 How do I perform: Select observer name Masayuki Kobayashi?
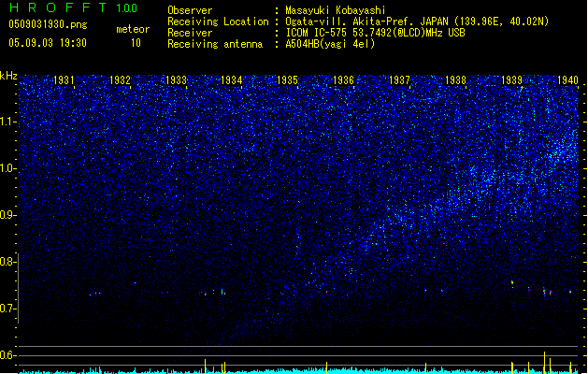[x=336, y=10]
